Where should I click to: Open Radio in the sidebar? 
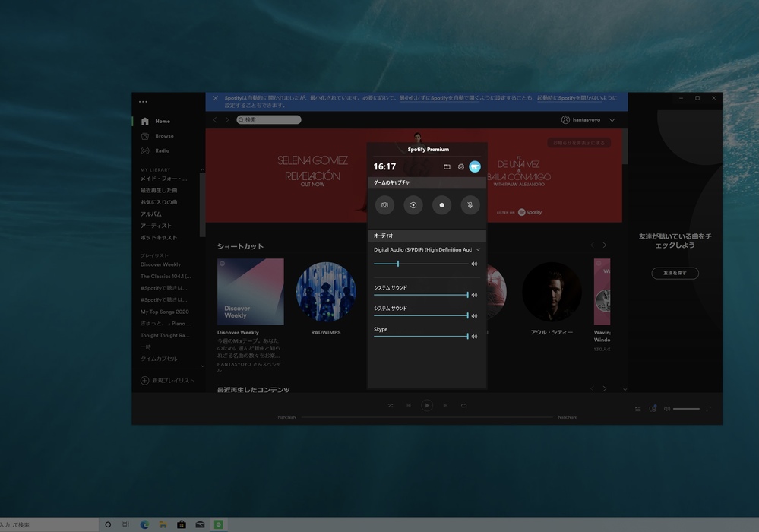coord(162,150)
